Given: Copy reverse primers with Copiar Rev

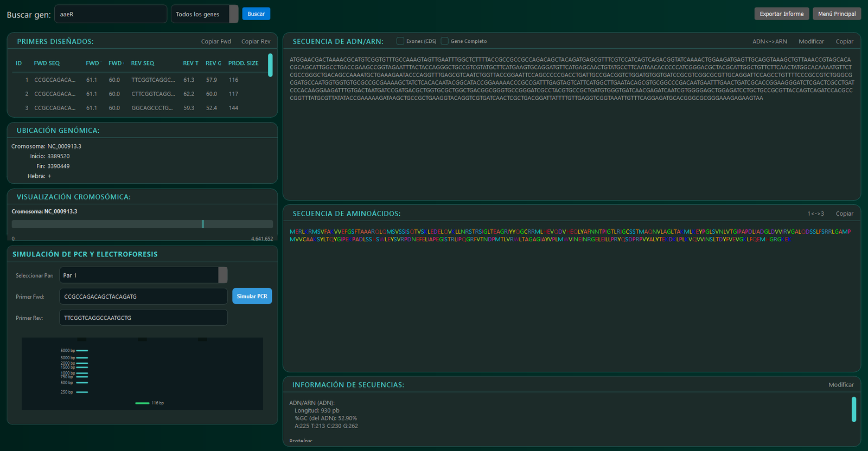Looking at the screenshot, I should [256, 42].
